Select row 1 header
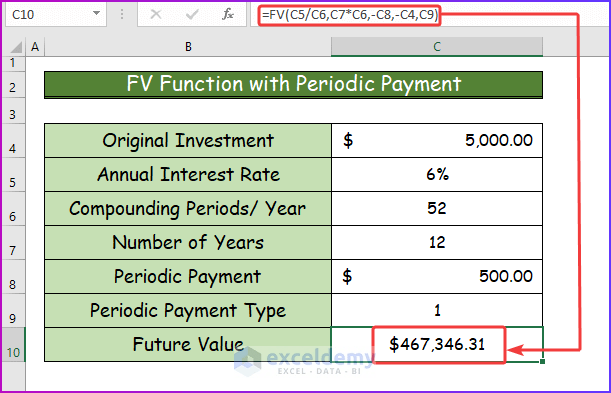The height and width of the screenshot is (393, 611). tap(13, 63)
